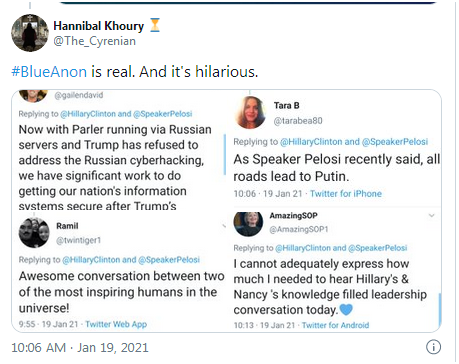This screenshot has width=459, height=364.
Task: Click Ramil's profile picture
Action: [x=34, y=232]
